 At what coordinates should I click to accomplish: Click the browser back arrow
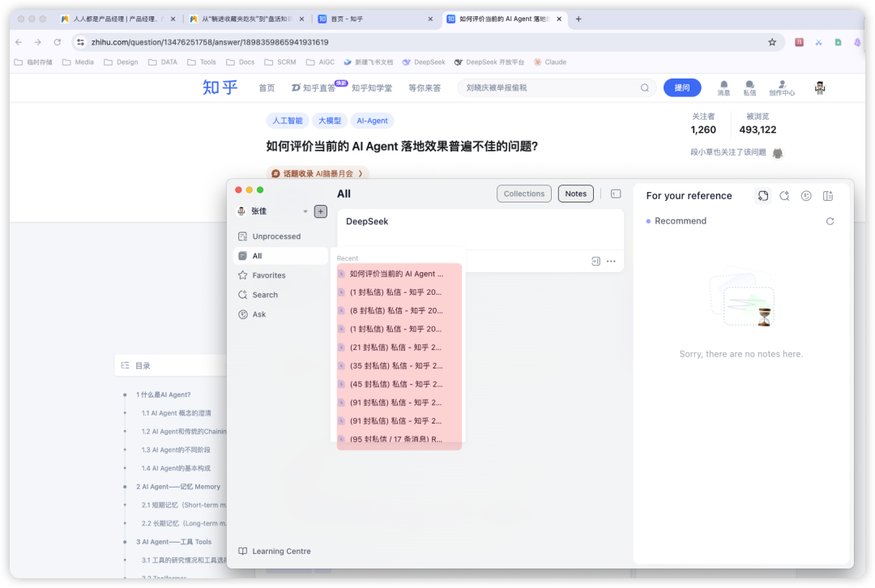click(19, 42)
